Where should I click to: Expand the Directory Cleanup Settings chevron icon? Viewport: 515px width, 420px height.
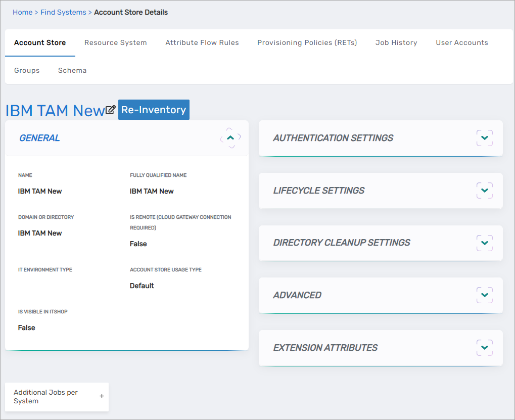point(484,243)
